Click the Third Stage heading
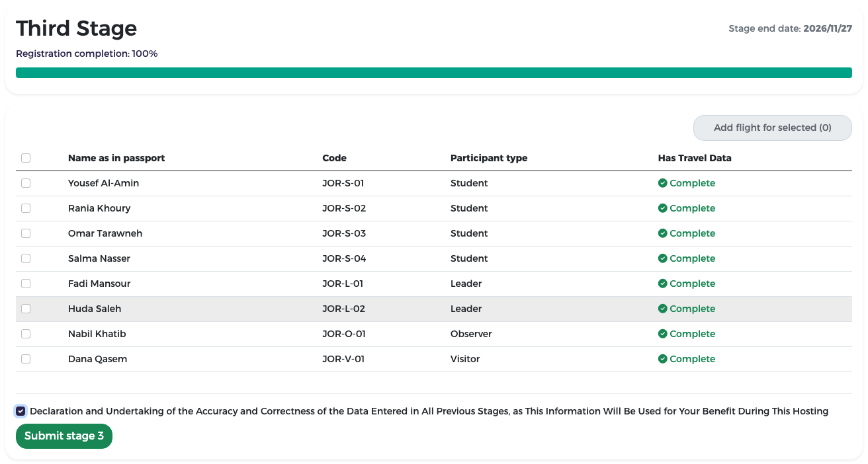Image resolution: width=868 pixels, height=464 pixels. 77,28
